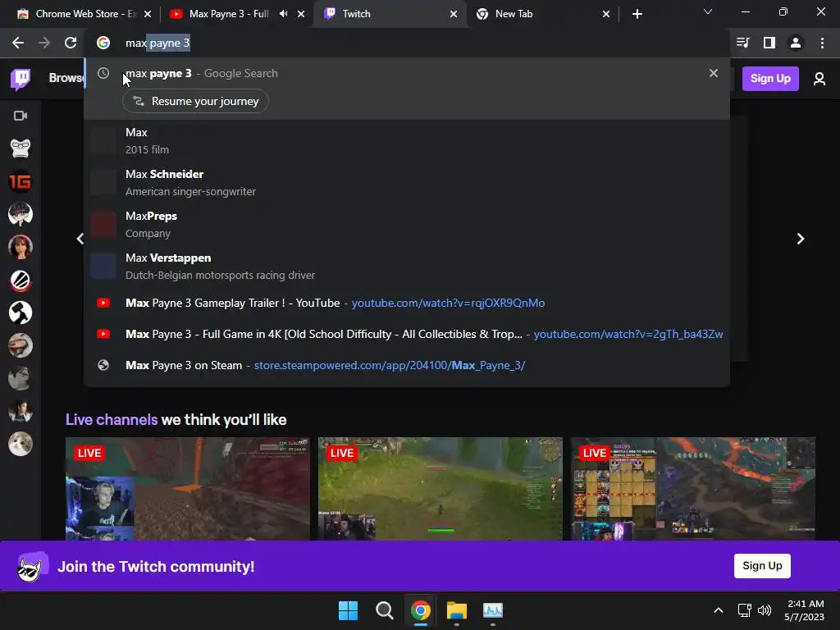Open the system monitor app in taskbar
840x630 pixels.
click(x=493, y=610)
